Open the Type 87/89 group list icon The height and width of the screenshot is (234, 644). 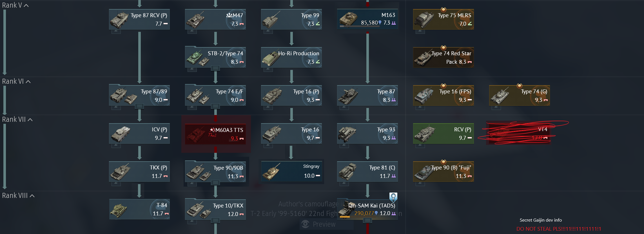[x=139, y=106]
